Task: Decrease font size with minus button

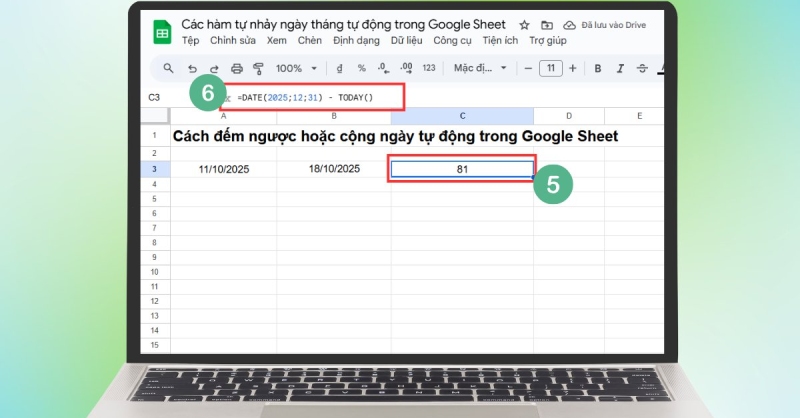Action: (528, 68)
